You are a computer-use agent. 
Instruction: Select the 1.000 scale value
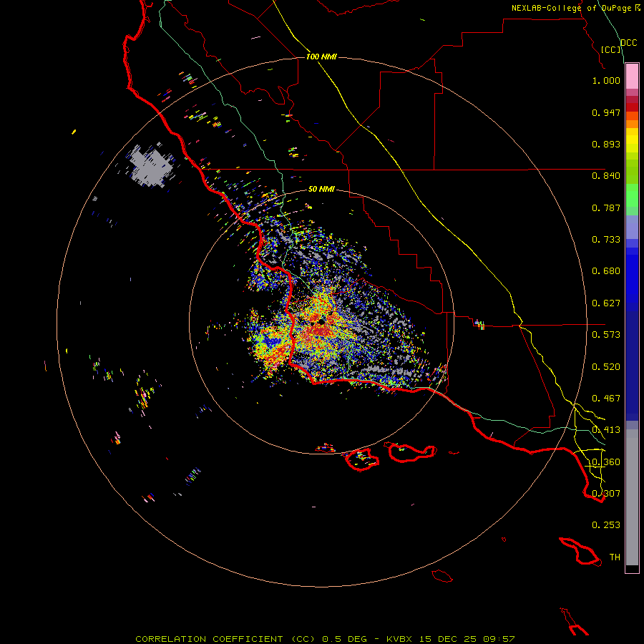(606, 80)
